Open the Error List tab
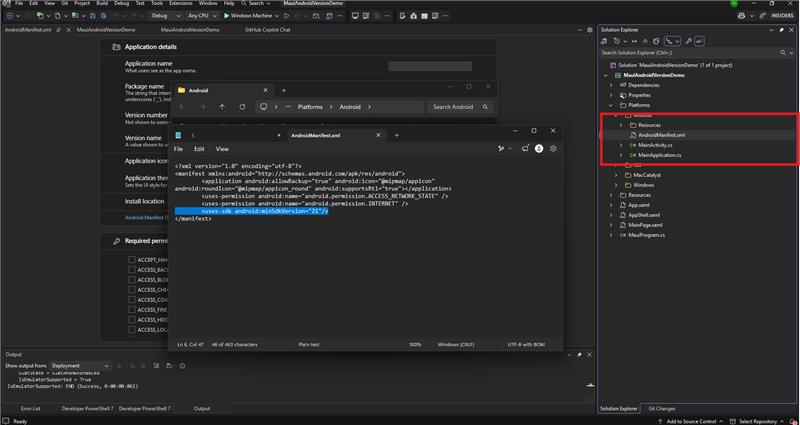 click(x=30, y=409)
